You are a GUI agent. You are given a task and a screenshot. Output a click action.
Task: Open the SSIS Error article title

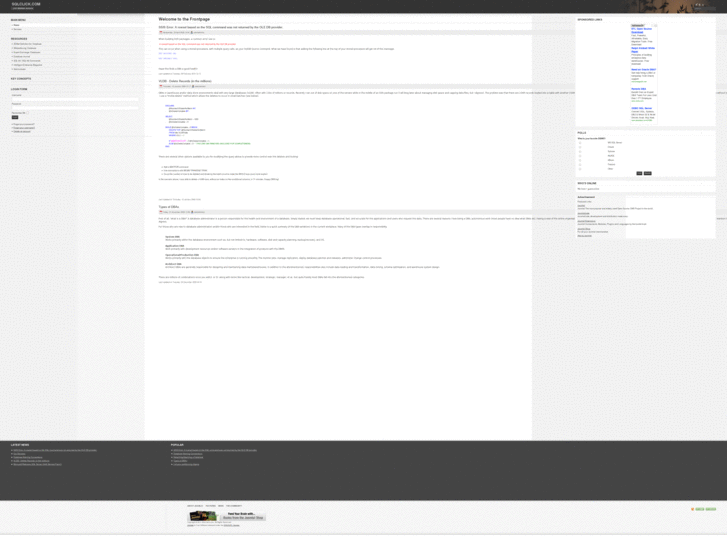[220, 27]
